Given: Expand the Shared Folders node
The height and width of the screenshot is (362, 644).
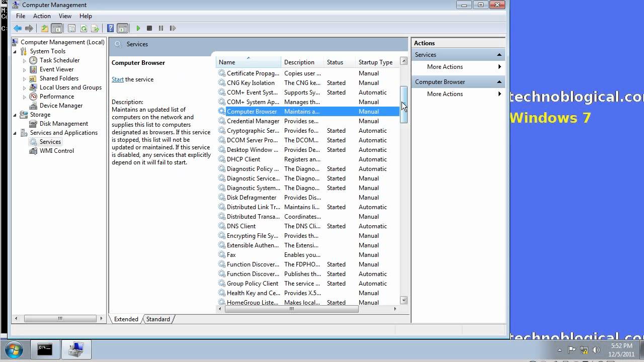Looking at the screenshot, I should coord(24,78).
